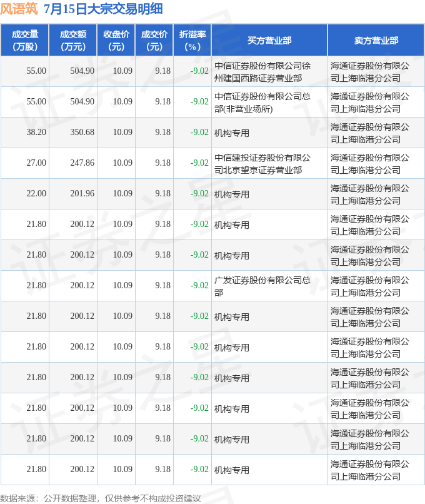Click 机构专用 in the 38.20 row

point(232,133)
